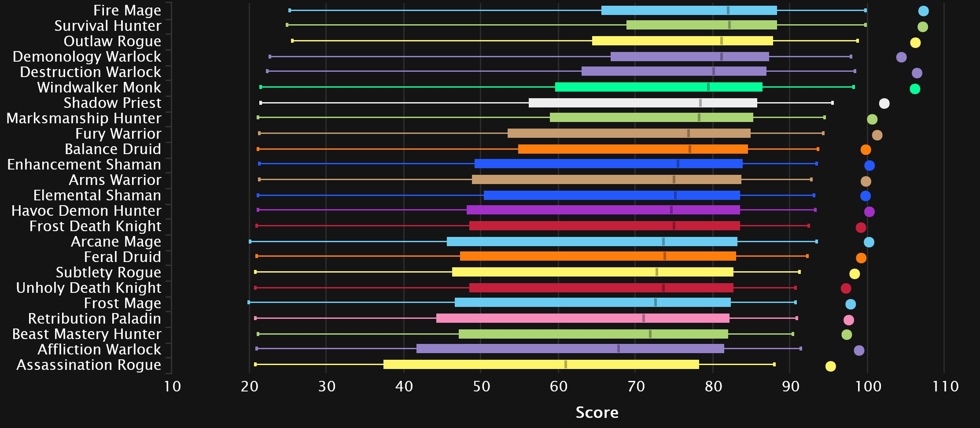Select the Assassination Rogue label
This screenshot has width=980, height=428.
(89, 365)
